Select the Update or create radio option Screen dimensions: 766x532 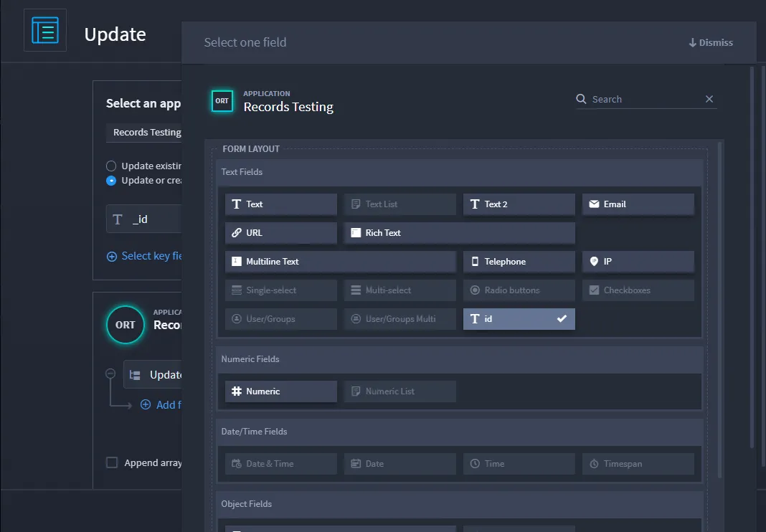click(x=111, y=180)
